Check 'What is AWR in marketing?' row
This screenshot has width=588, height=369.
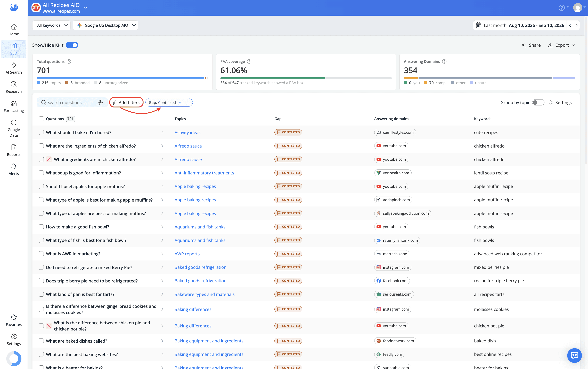coord(41,254)
